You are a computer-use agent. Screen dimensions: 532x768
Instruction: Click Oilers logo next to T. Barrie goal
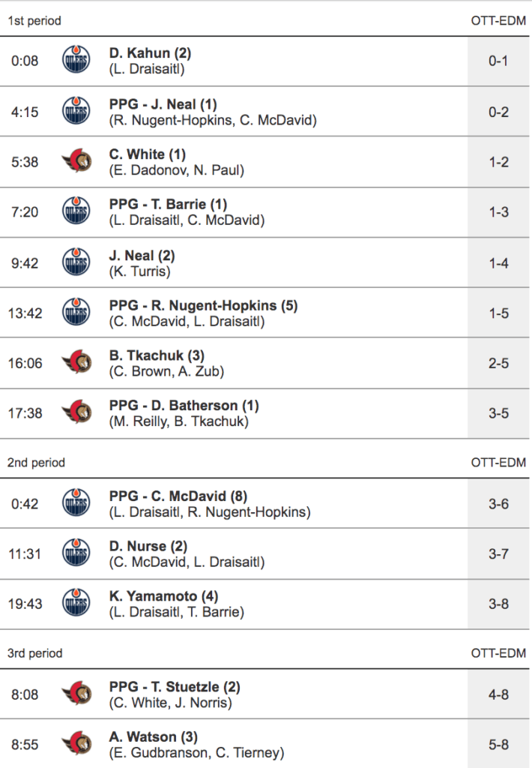pos(76,211)
